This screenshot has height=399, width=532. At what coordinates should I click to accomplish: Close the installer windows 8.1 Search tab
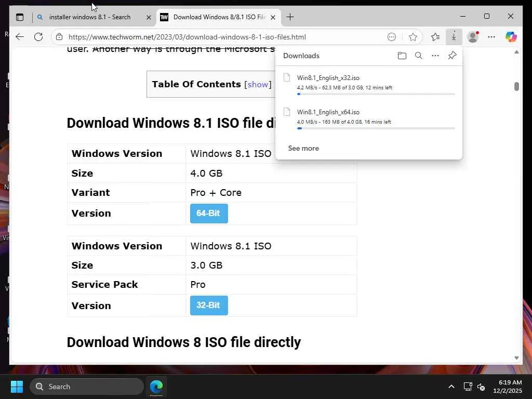point(149,17)
